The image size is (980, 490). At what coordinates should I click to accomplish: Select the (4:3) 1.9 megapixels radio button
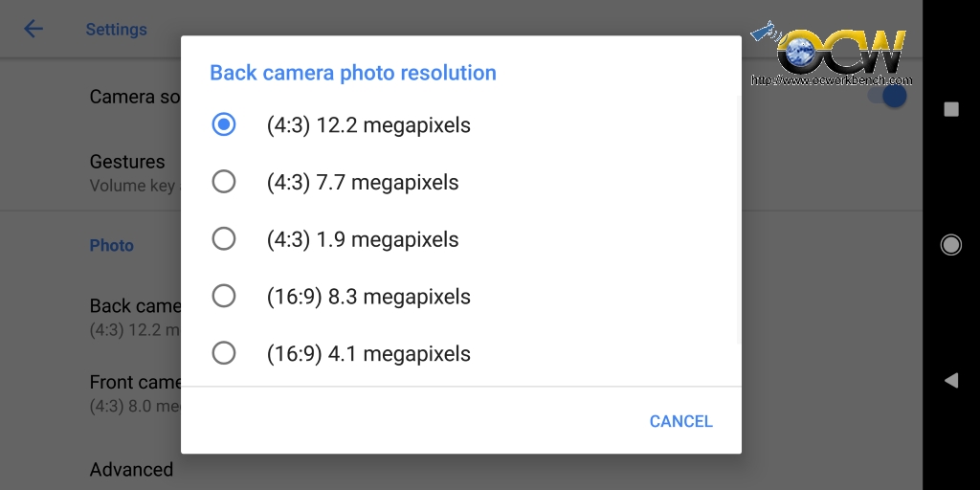click(224, 238)
